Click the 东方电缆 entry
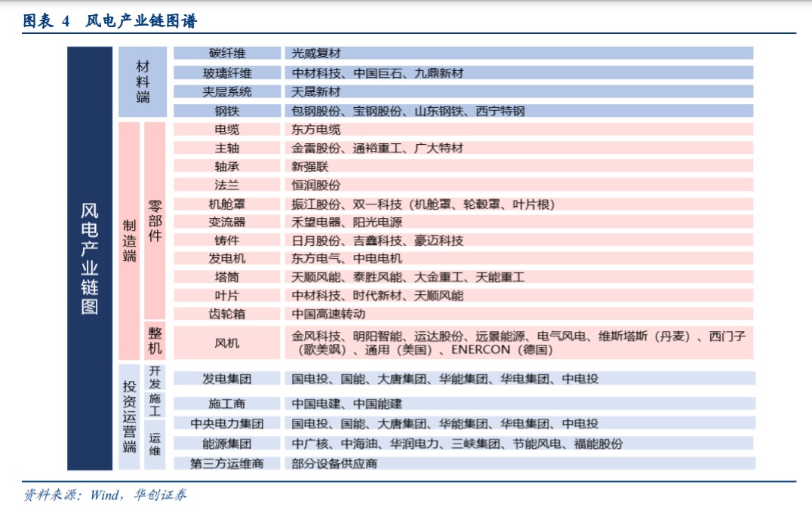Image resolution: width=812 pixels, height=522 pixels. click(519, 129)
